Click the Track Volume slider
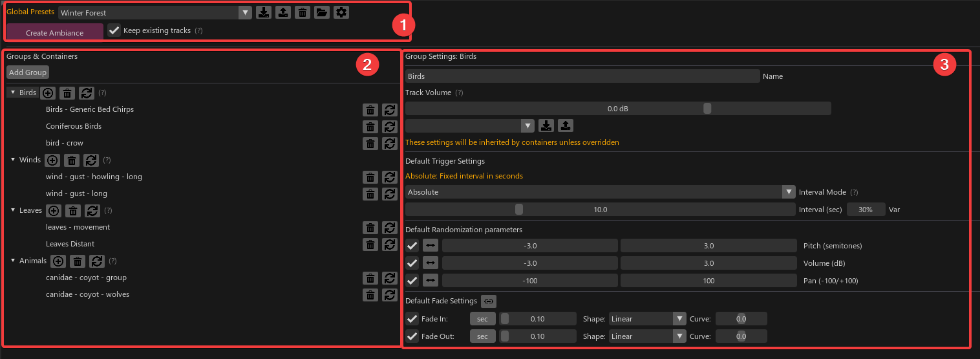 point(618,109)
